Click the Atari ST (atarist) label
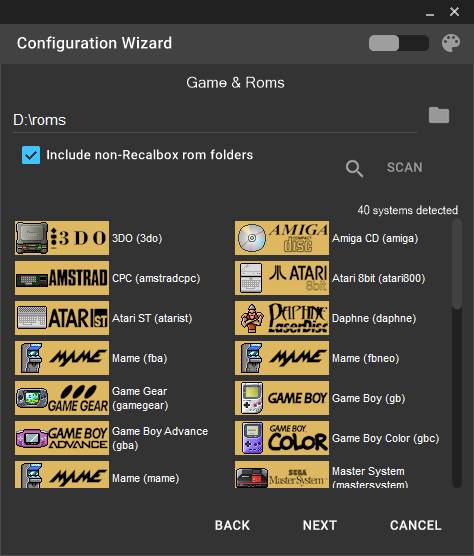 [x=152, y=318]
